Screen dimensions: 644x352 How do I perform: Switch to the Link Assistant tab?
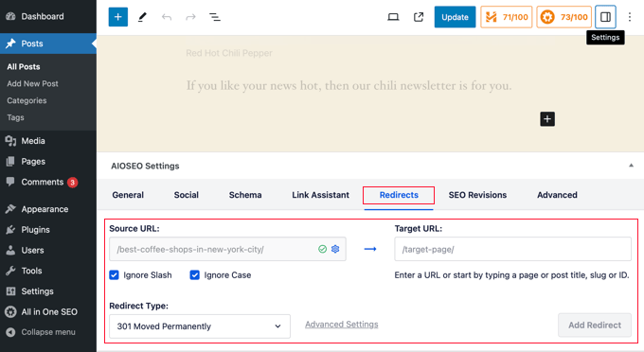point(320,195)
